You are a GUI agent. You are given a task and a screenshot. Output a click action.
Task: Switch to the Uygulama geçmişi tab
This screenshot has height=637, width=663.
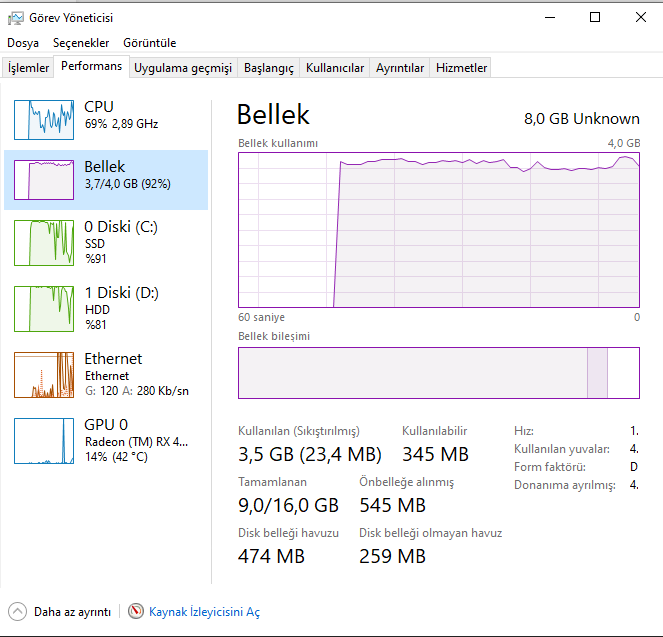tap(183, 68)
